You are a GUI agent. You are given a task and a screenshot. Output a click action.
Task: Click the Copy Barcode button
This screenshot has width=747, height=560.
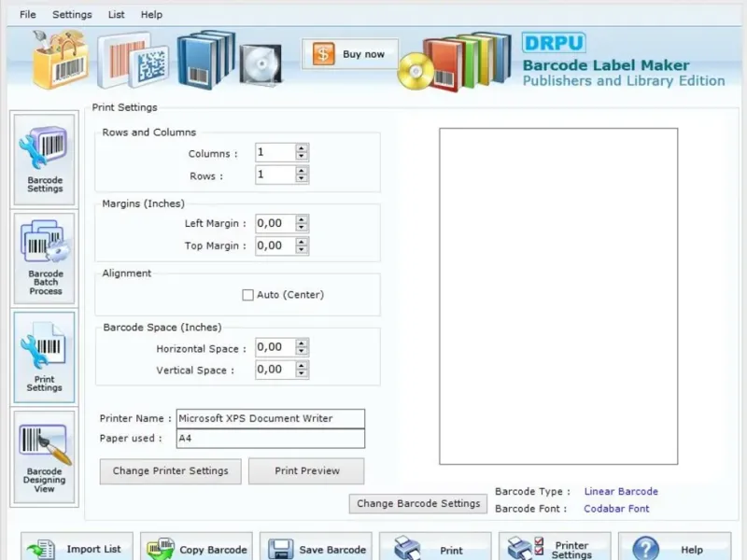click(x=196, y=547)
